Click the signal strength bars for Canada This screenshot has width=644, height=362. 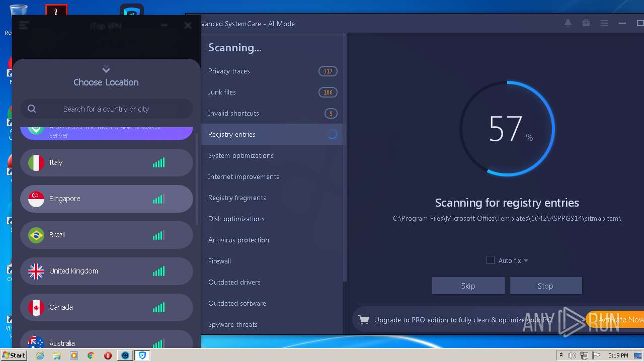point(158,307)
